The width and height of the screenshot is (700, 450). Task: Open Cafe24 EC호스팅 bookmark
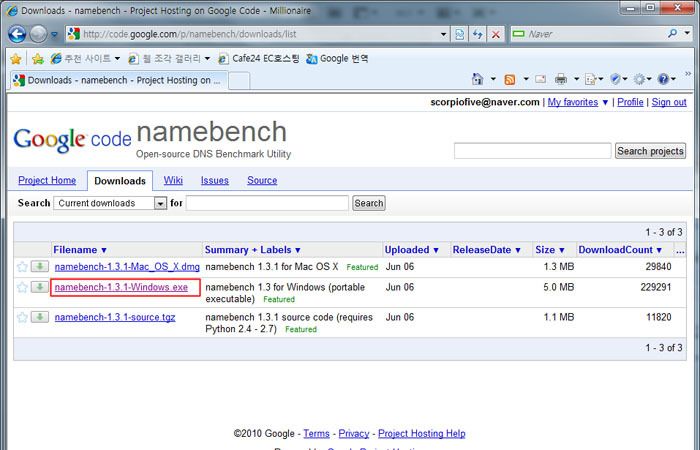pos(259,58)
